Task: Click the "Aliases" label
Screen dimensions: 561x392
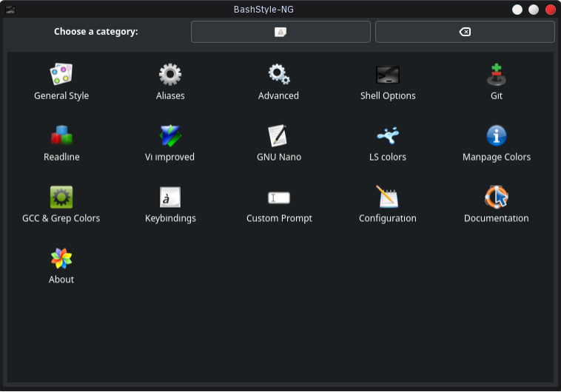Action: (170, 96)
